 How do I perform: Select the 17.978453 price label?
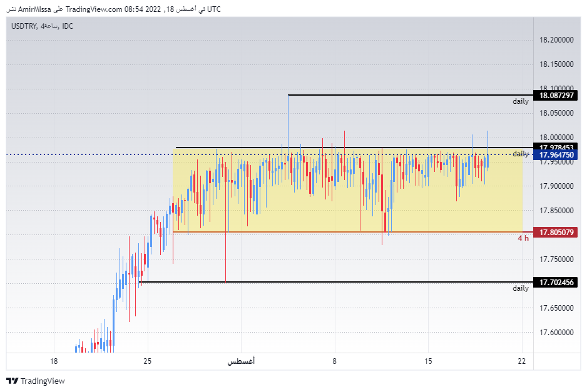(556, 146)
